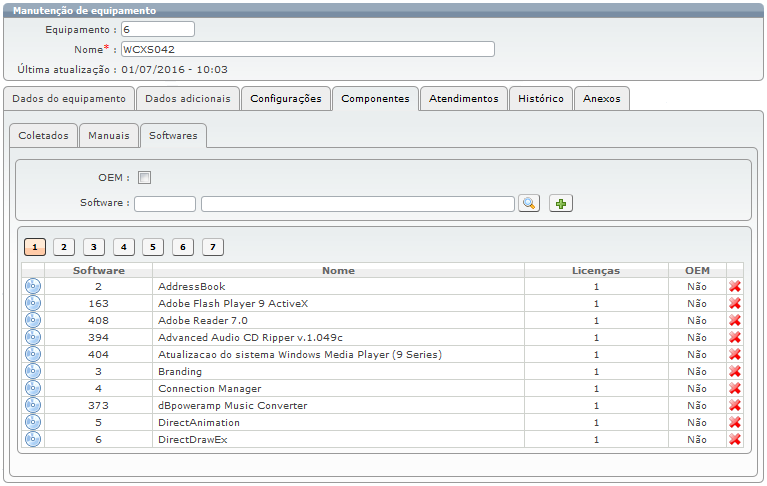The width and height of the screenshot is (767, 486).
Task: Remove Adobe Reader 7.0 using red X
Action: pos(735,321)
